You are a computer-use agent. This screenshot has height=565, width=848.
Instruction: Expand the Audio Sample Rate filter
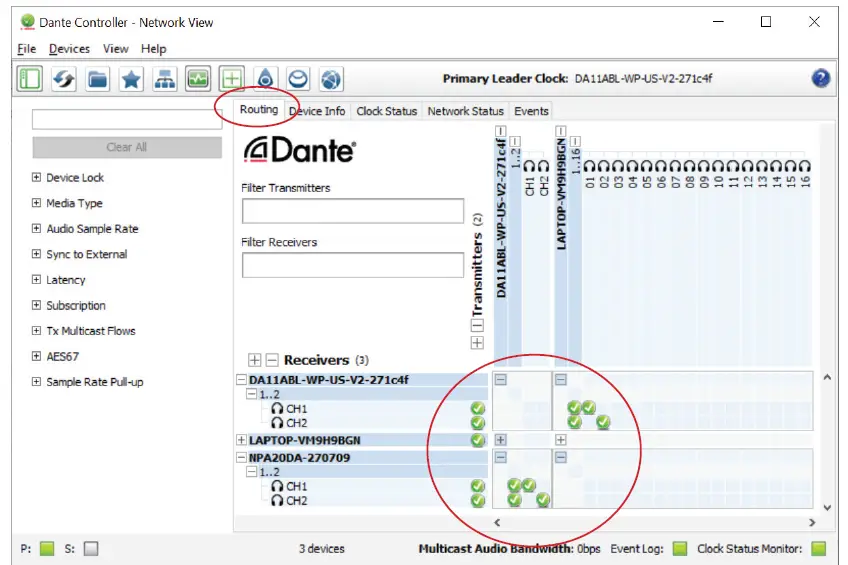coord(36,228)
